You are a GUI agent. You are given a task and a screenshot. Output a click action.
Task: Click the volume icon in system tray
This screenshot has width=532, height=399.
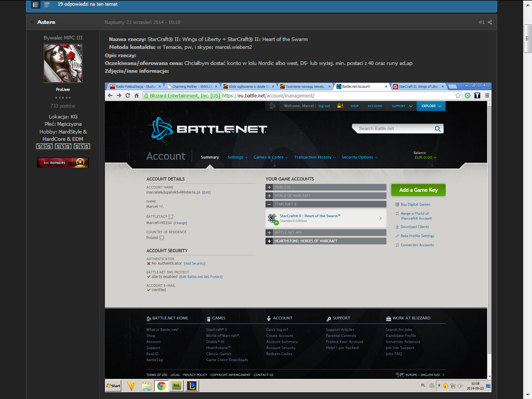click(x=460, y=386)
